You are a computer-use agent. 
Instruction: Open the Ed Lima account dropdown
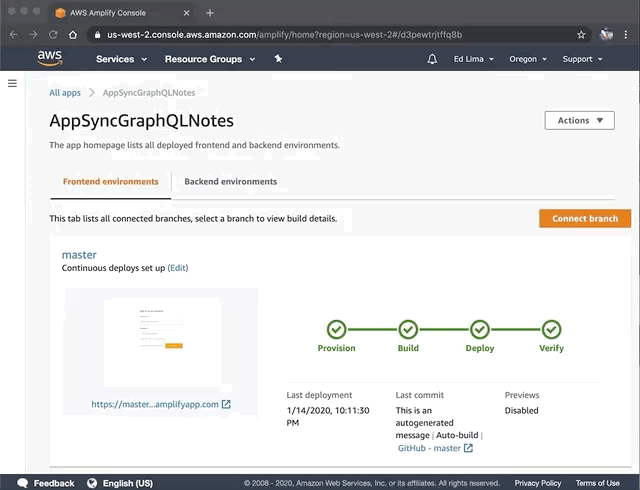coord(473,59)
